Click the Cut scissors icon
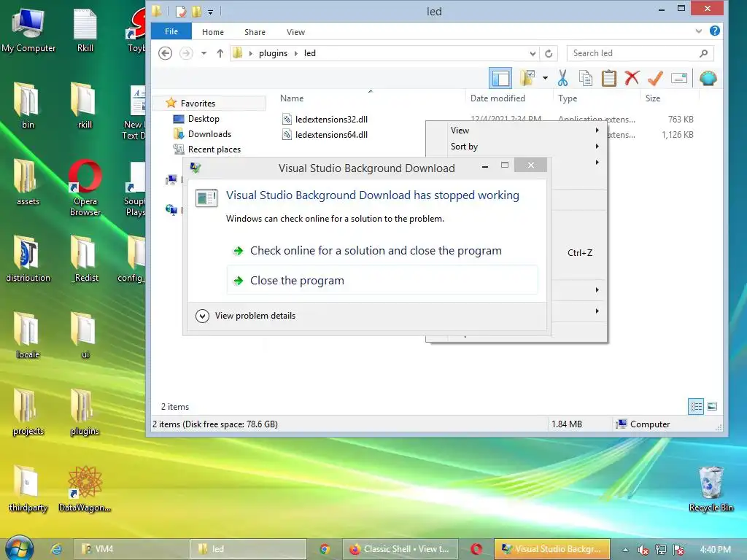This screenshot has width=747, height=560. pyautogui.click(x=562, y=78)
